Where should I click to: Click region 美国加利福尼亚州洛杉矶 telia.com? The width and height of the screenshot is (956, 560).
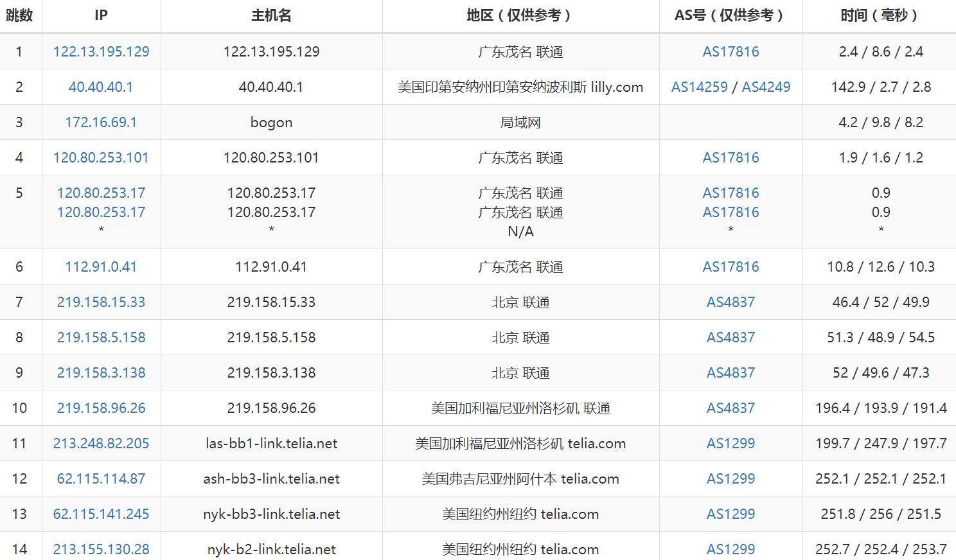520,443
